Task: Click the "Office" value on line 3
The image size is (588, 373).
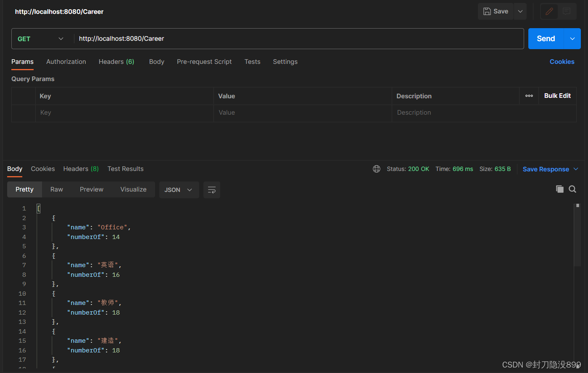Action: click(x=112, y=227)
